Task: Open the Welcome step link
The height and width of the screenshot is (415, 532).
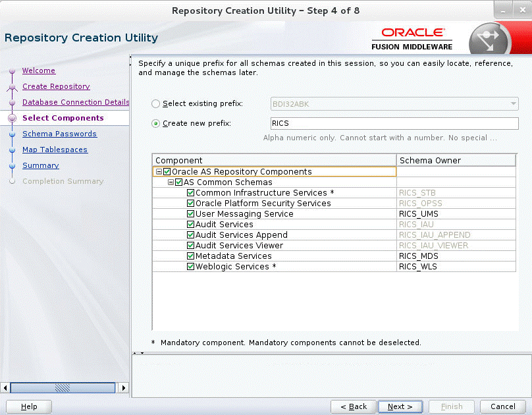Action: (38, 70)
